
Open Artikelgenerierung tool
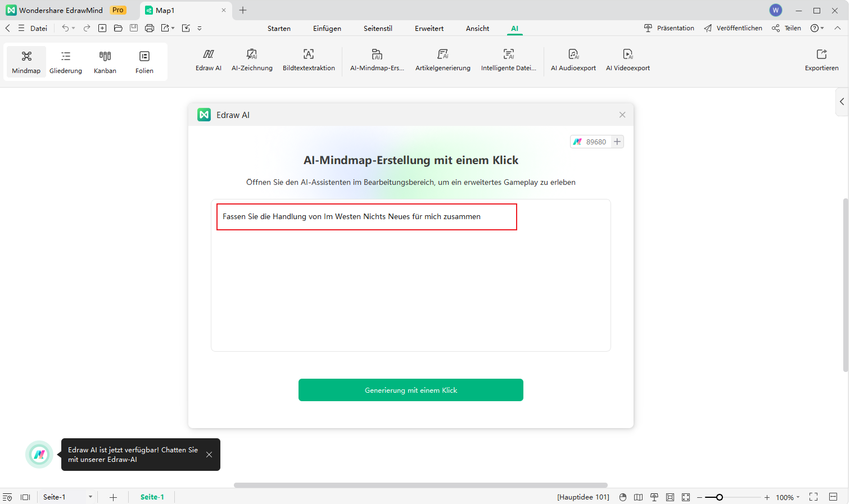click(x=443, y=60)
